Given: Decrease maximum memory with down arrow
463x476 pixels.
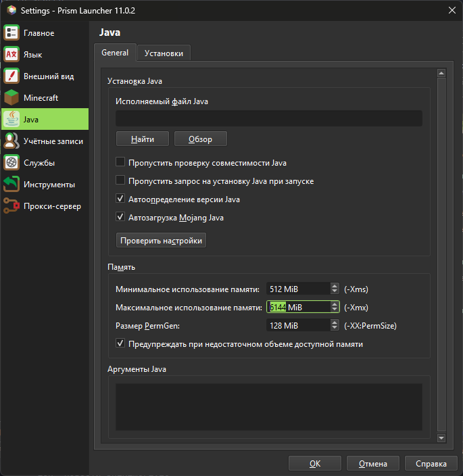Looking at the screenshot, I should [335, 310].
